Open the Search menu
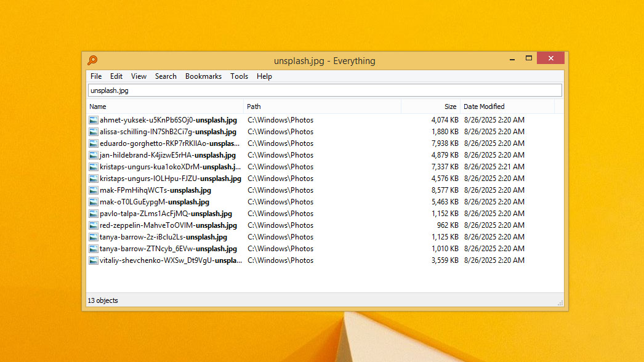The width and height of the screenshot is (644, 362). point(166,76)
